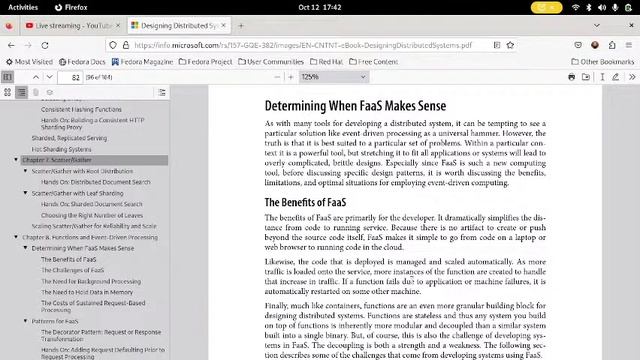Open the Fedora Docs bookmark

(82, 62)
